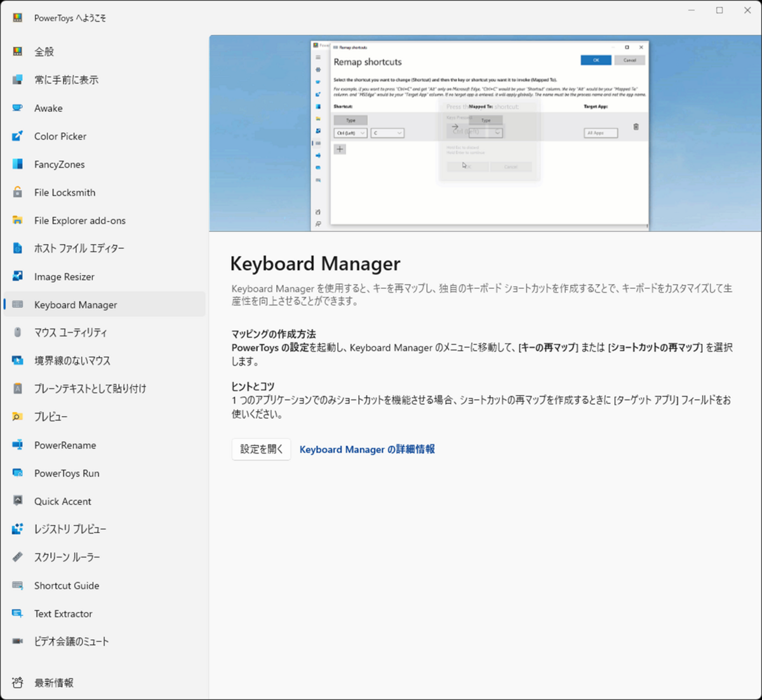The image size is (762, 700).
Task: Click the PowerToys Run icon
Action: point(18,473)
